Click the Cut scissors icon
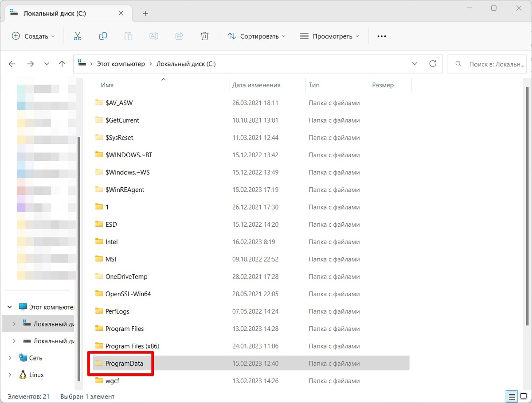The width and height of the screenshot is (532, 403). click(78, 36)
